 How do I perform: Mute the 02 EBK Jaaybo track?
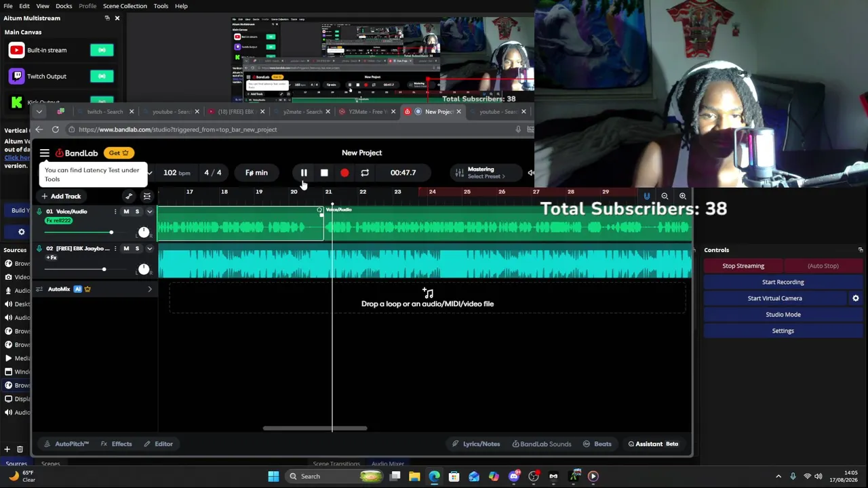pos(126,249)
